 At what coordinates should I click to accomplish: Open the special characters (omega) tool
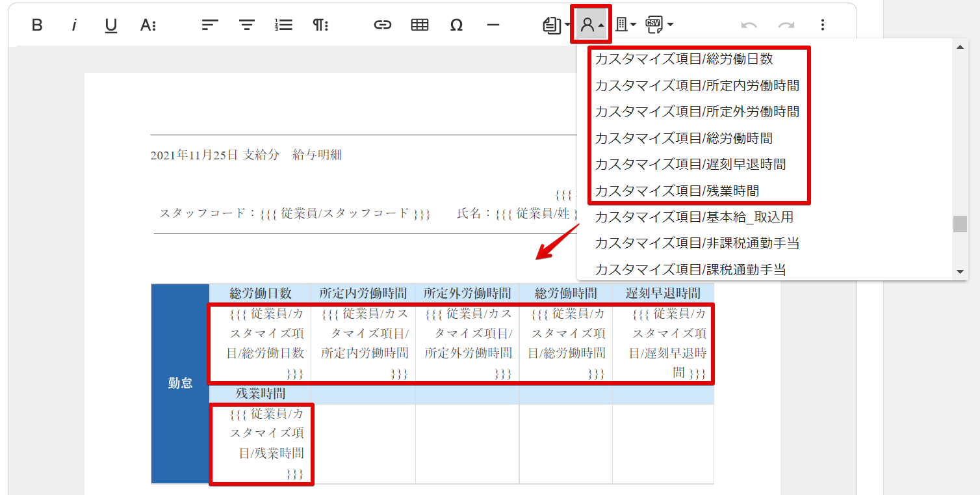click(x=457, y=25)
